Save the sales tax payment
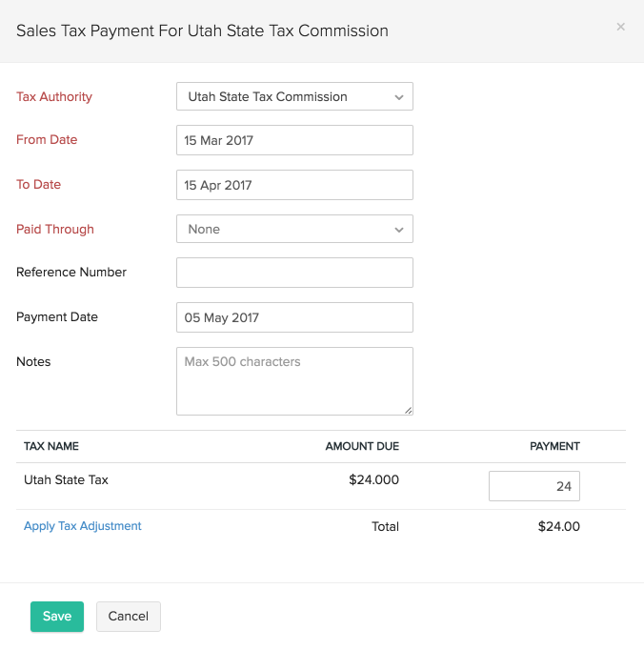Viewport: 644px width, 650px height. pos(57,617)
